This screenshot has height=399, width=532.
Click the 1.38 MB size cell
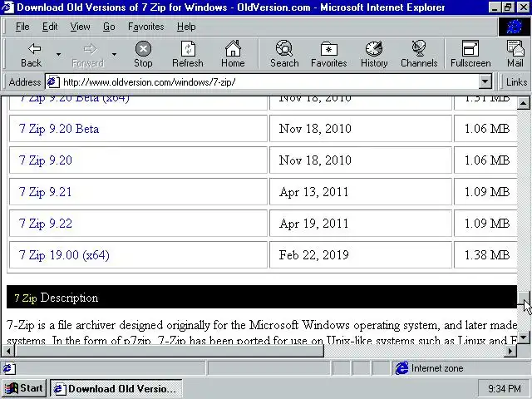(485, 255)
